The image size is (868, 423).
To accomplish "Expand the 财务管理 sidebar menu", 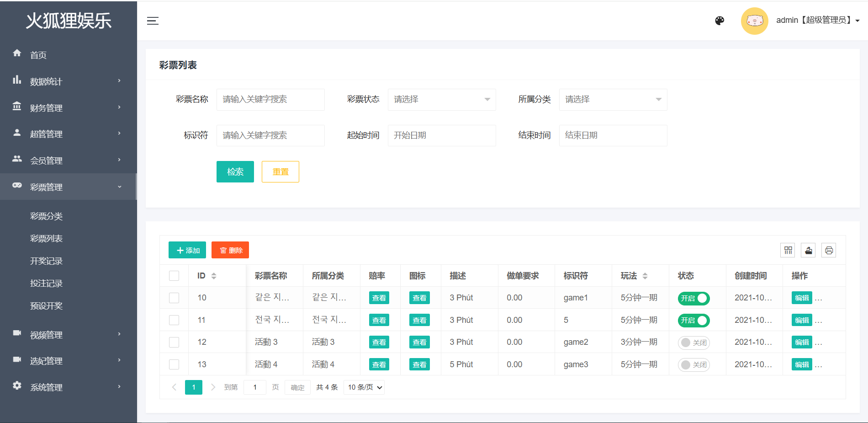I will [x=69, y=108].
